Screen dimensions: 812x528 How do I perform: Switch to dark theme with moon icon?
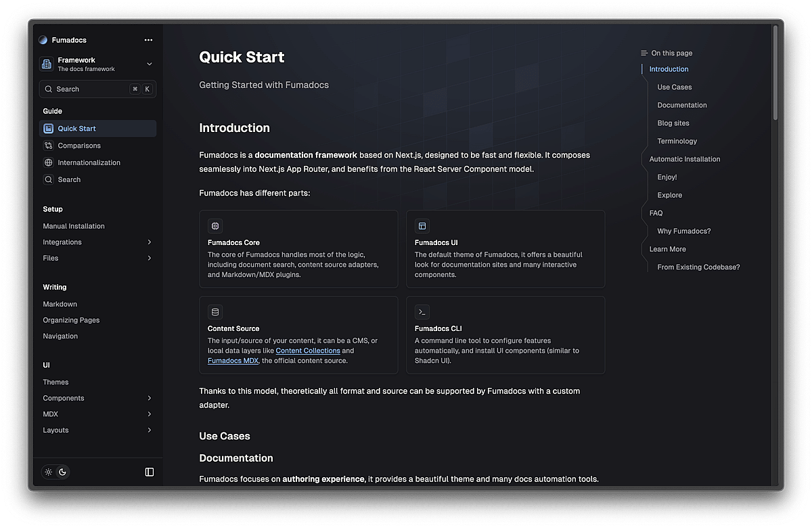pyautogui.click(x=62, y=472)
